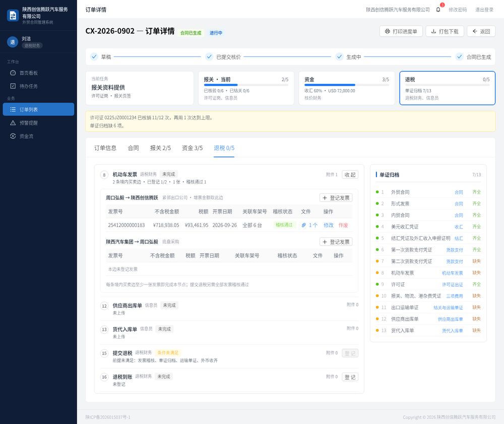Click 修改 on invoice 25412000000183
504x424 pixels.
click(x=328, y=225)
